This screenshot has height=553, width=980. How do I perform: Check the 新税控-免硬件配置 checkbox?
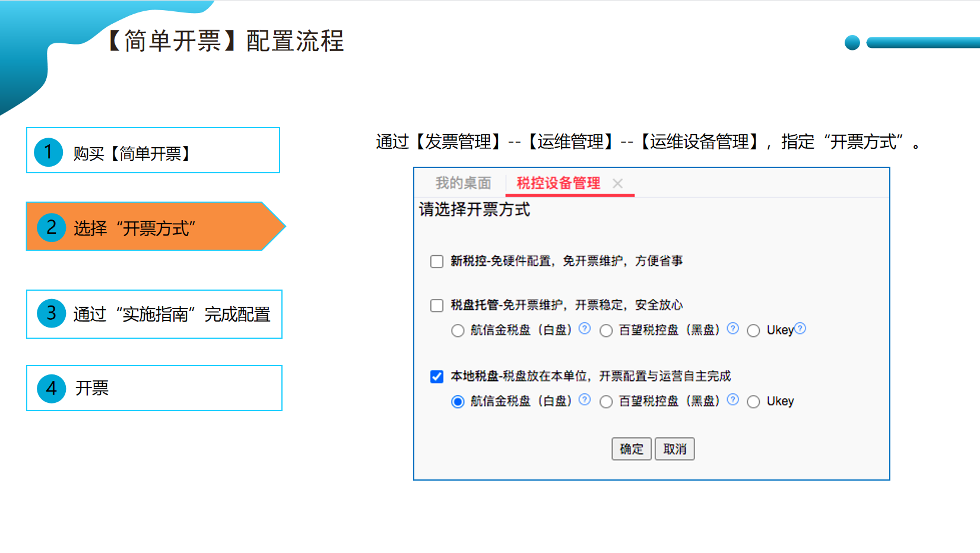point(437,262)
